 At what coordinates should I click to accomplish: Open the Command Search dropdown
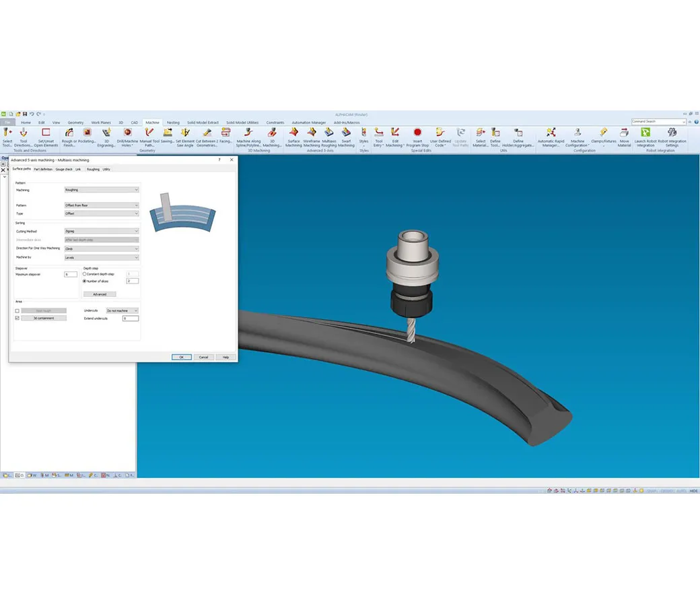pyautogui.click(x=683, y=122)
